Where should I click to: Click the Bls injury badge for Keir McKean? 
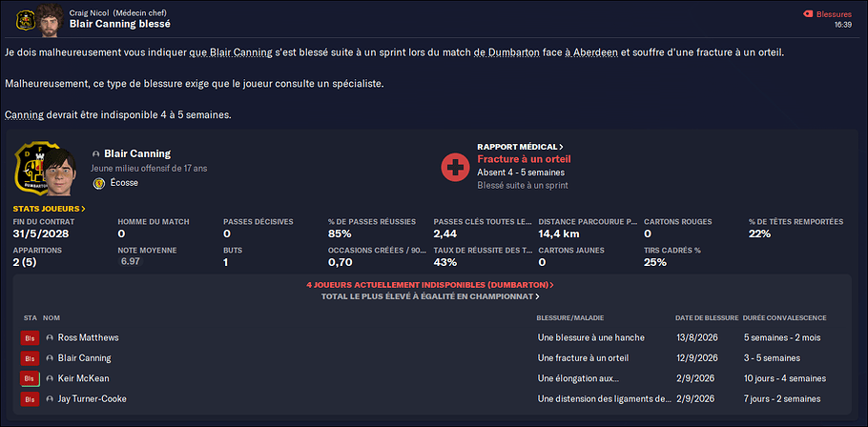pyautogui.click(x=30, y=379)
